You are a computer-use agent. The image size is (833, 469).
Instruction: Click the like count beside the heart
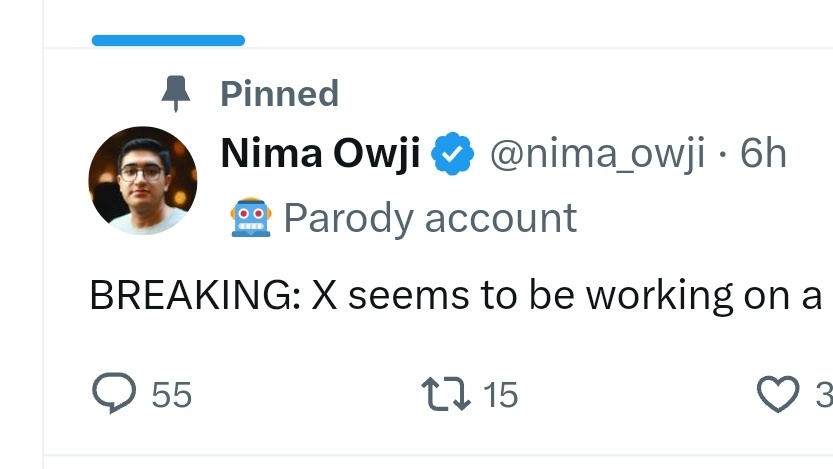(x=823, y=395)
